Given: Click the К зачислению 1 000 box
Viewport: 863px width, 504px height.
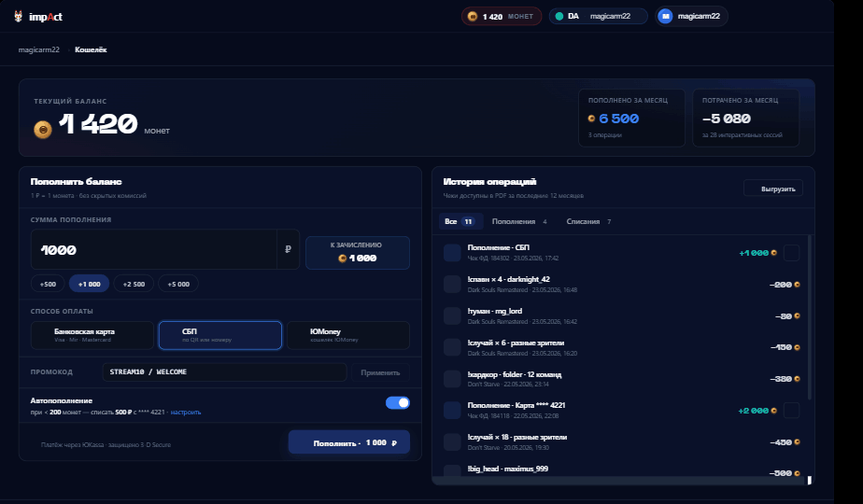Looking at the screenshot, I should 358,253.
